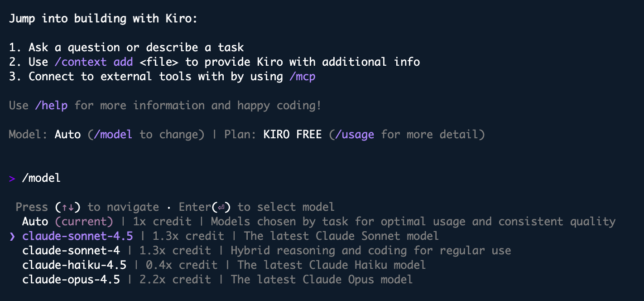Choose claude-sonnet-4.5 from the model list
This screenshot has height=301, width=644.
point(77,236)
